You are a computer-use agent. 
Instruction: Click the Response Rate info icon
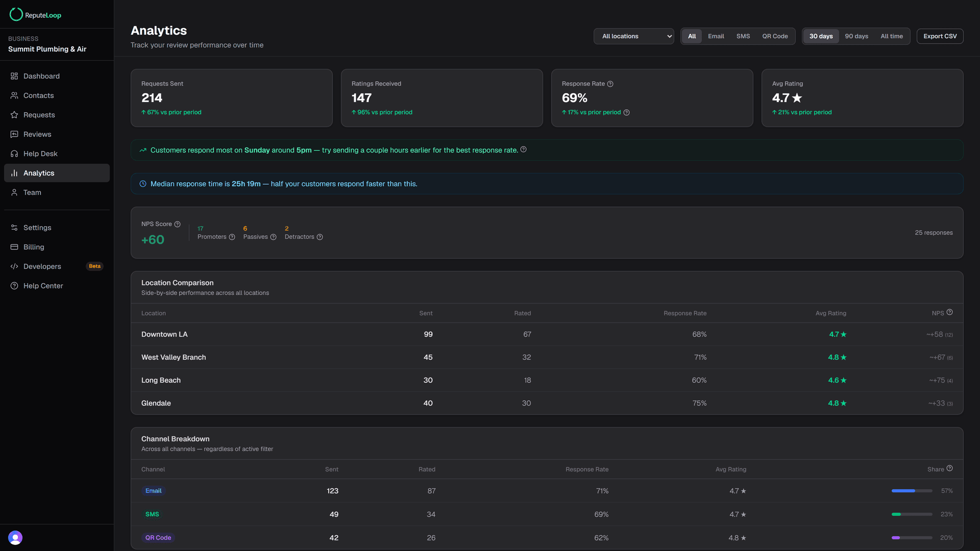(x=610, y=84)
